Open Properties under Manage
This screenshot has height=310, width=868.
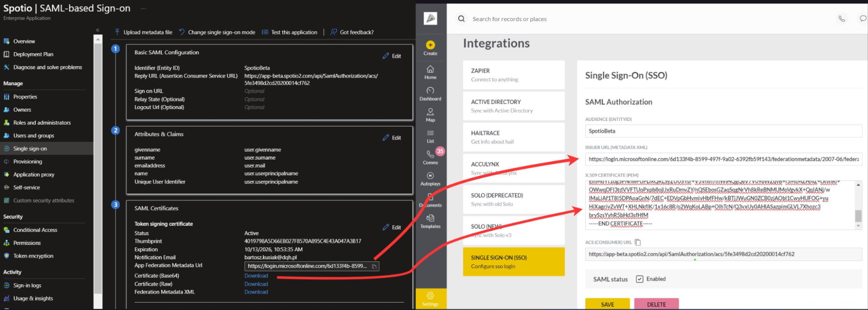click(25, 97)
